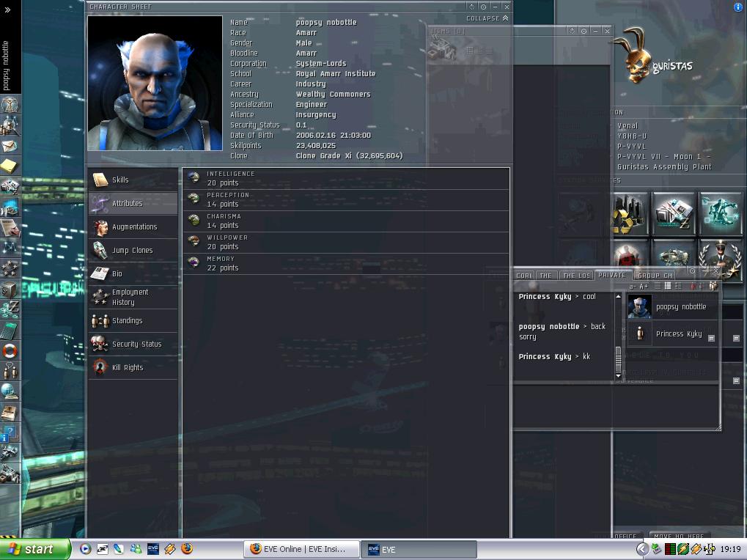
Task: Show hidden system tray icons arrow
Action: (x=642, y=549)
